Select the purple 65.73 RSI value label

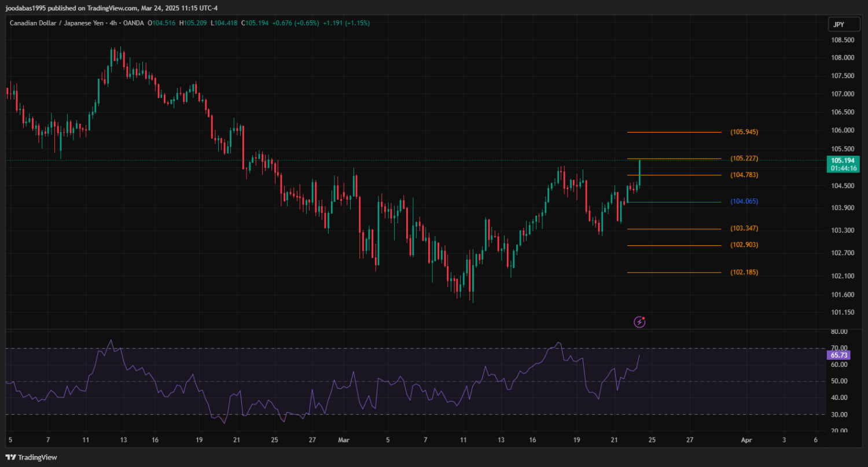[838, 355]
